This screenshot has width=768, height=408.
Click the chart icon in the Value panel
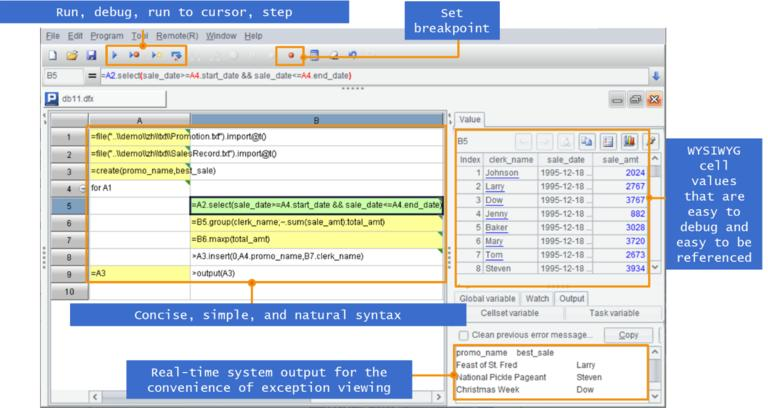[x=629, y=143]
